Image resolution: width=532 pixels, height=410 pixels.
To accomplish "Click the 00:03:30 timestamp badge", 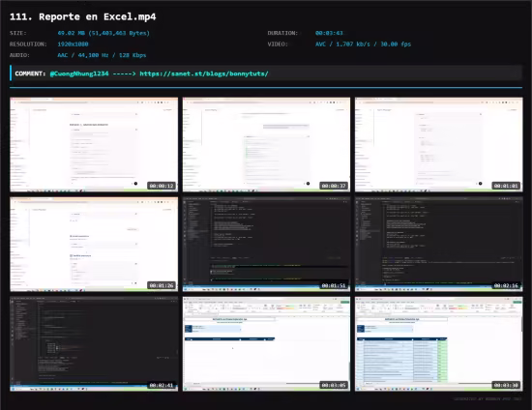I will (506, 385).
